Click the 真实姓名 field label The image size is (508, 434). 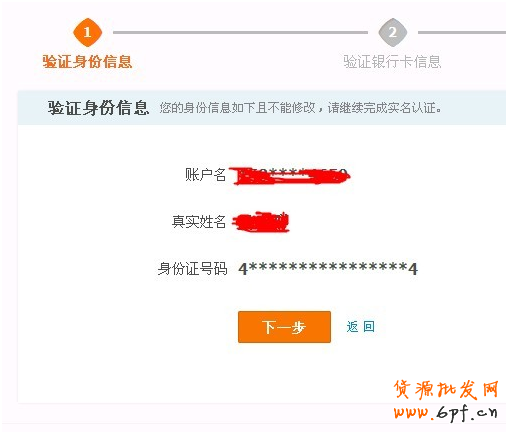point(199,222)
